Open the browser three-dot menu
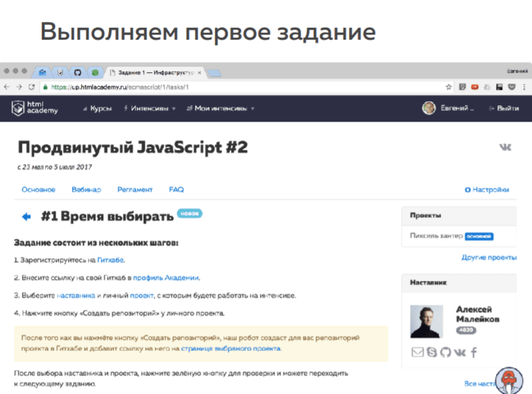532x394 pixels. 524,87
